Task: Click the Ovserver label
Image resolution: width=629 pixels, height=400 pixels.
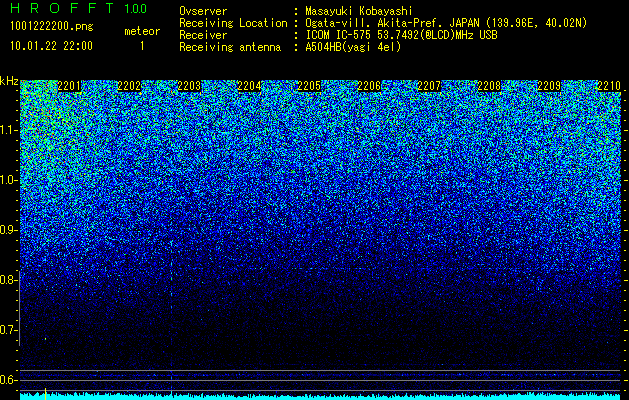Action: 203,11
